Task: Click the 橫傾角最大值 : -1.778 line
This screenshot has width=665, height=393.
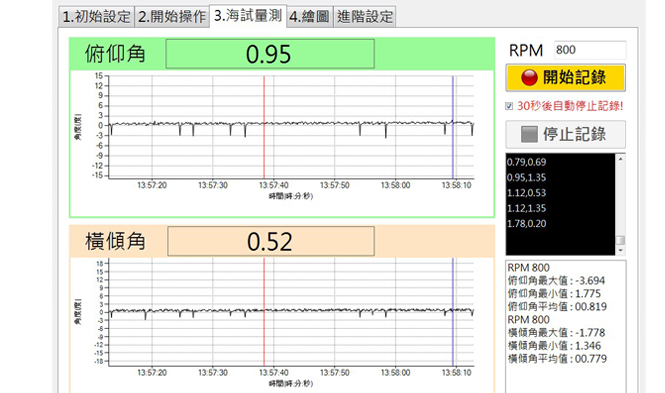Action: [556, 333]
